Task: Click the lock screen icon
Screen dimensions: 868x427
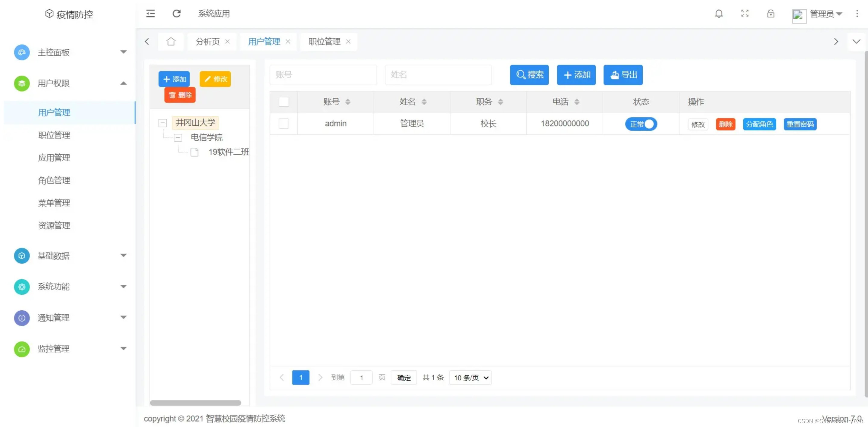Action: pyautogui.click(x=771, y=14)
